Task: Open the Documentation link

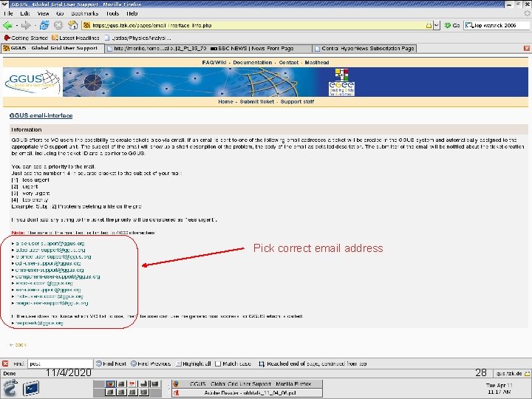Action: point(253,62)
